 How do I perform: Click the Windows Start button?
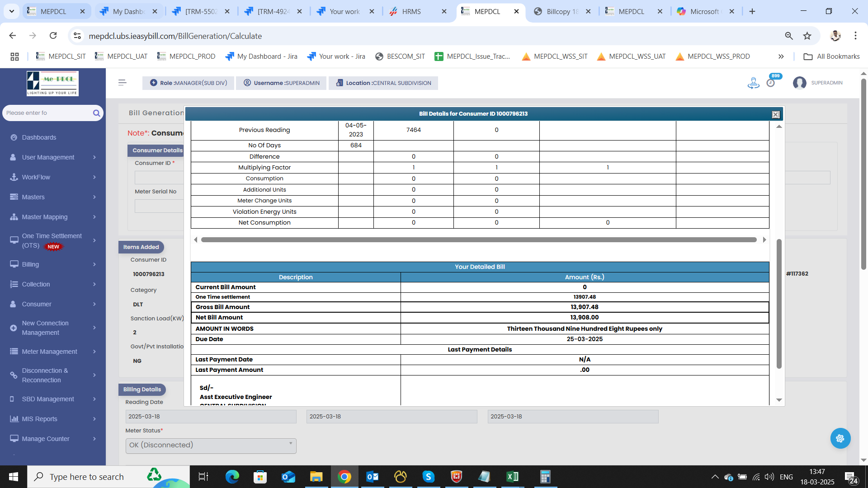13,477
